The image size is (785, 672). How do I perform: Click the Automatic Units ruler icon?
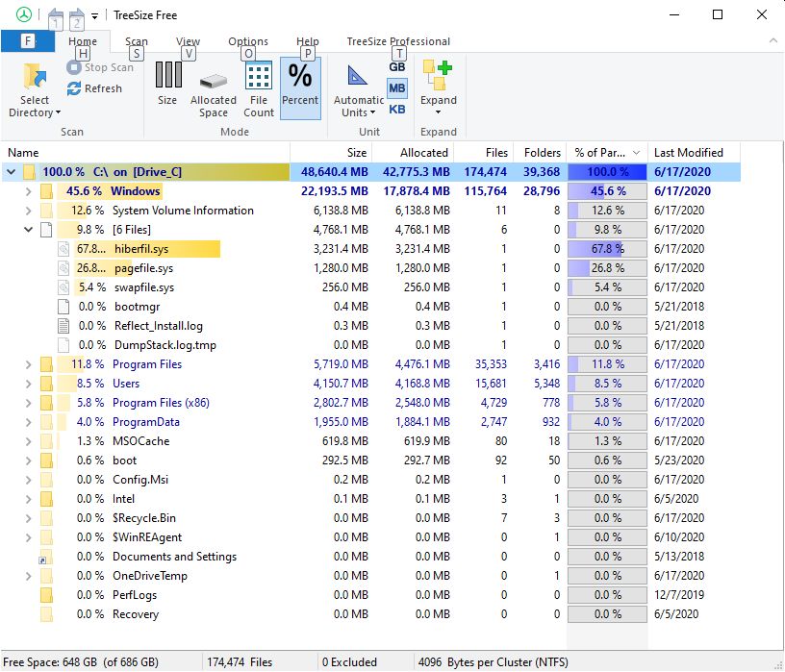coord(358,76)
